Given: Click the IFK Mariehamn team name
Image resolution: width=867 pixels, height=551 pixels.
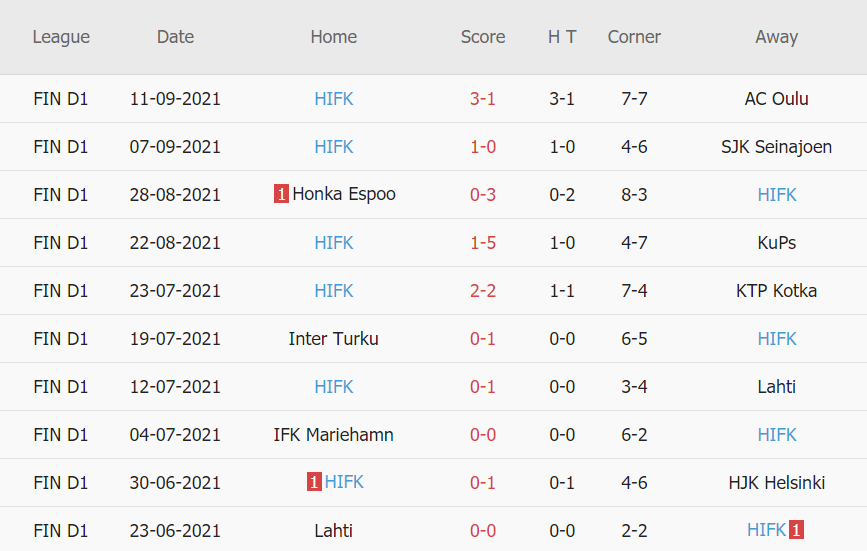Looking at the screenshot, I should 334,434.
